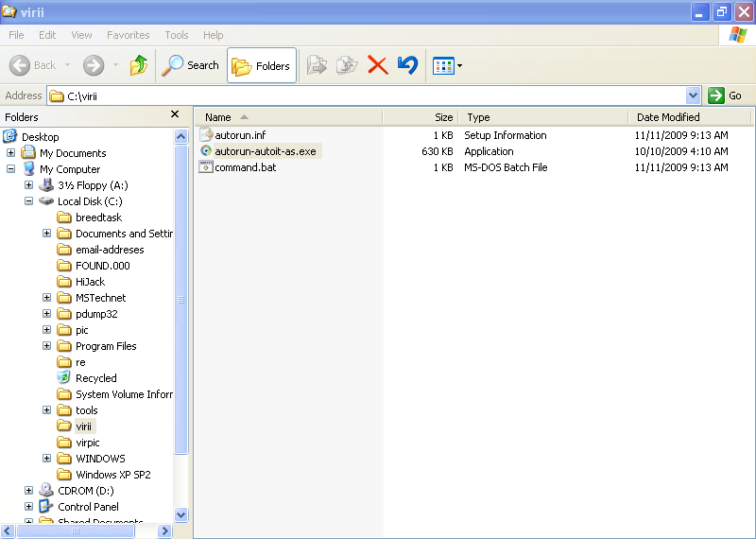The height and width of the screenshot is (539, 756).
Task: Open the Address bar dropdown
Action: [x=694, y=96]
